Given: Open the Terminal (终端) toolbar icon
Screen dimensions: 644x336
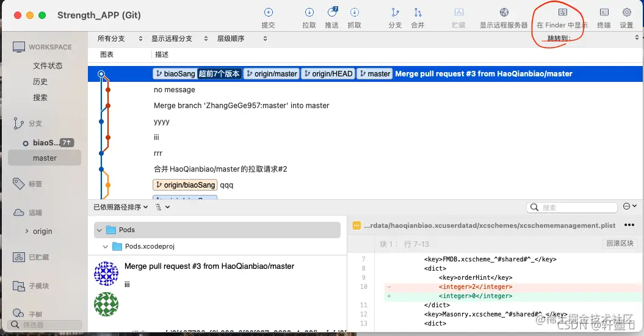Looking at the screenshot, I should (604, 12).
